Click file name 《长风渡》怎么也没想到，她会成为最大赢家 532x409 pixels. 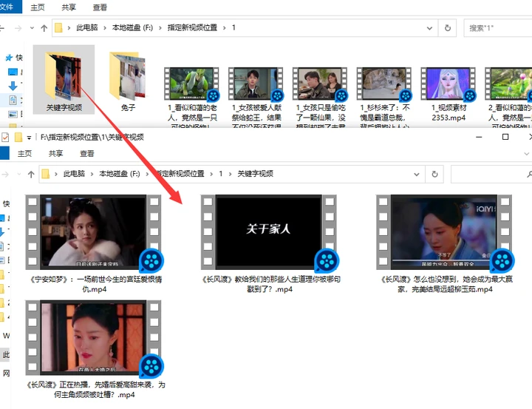tap(446, 284)
